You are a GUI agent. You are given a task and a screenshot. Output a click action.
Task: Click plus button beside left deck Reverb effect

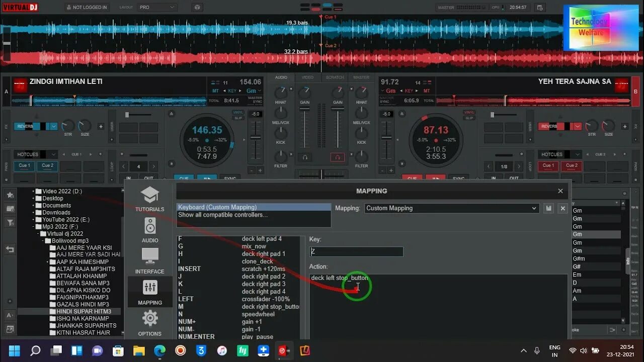[101, 127]
